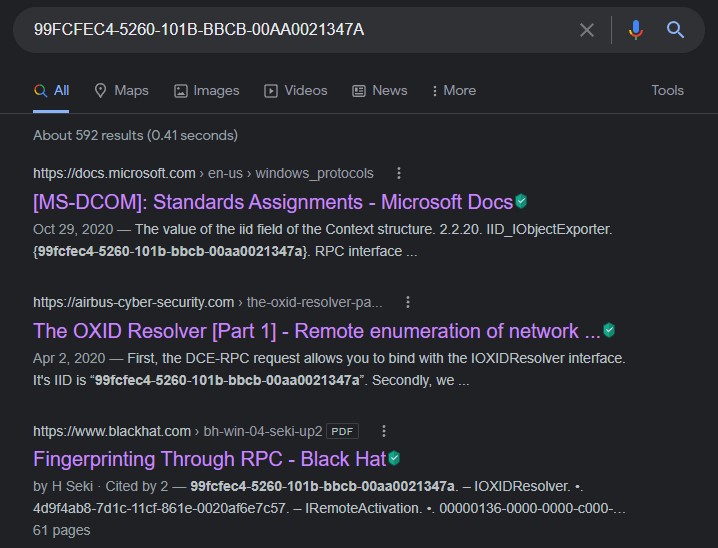Click the colored magnifier icon beside All
Viewport: 718px width, 548px height.
click(x=40, y=91)
